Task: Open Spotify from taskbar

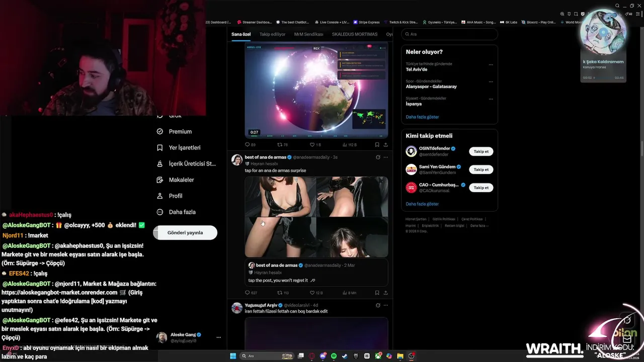Action: tap(334, 356)
